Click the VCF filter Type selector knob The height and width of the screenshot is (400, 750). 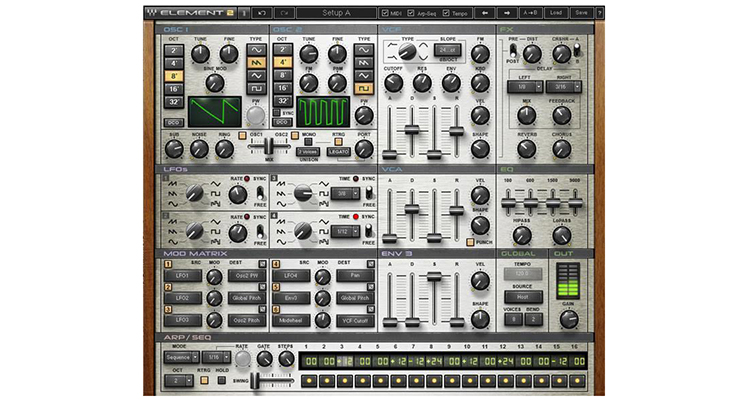click(407, 51)
